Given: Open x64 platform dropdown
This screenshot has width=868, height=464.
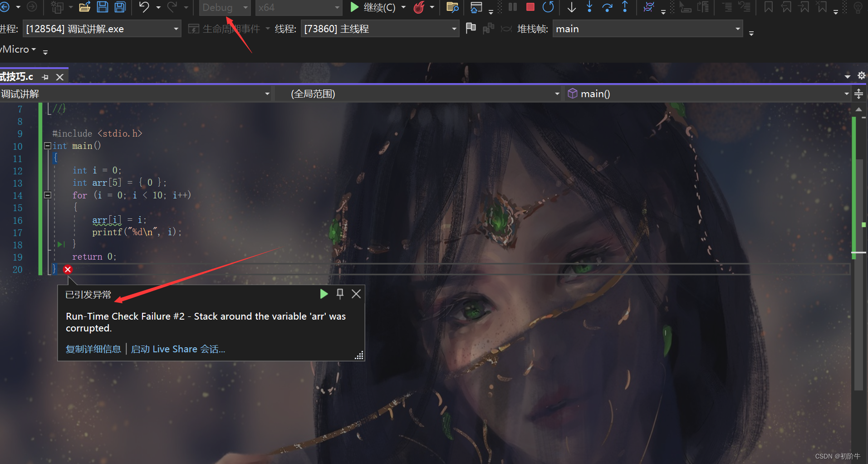Looking at the screenshot, I should tap(299, 7).
